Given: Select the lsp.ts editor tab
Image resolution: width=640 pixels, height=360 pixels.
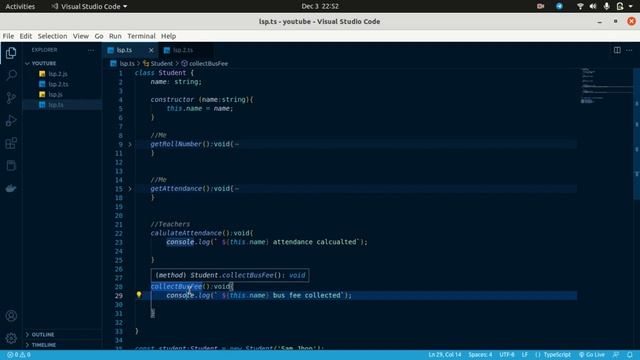Looking at the screenshot, I should click(x=124, y=50).
